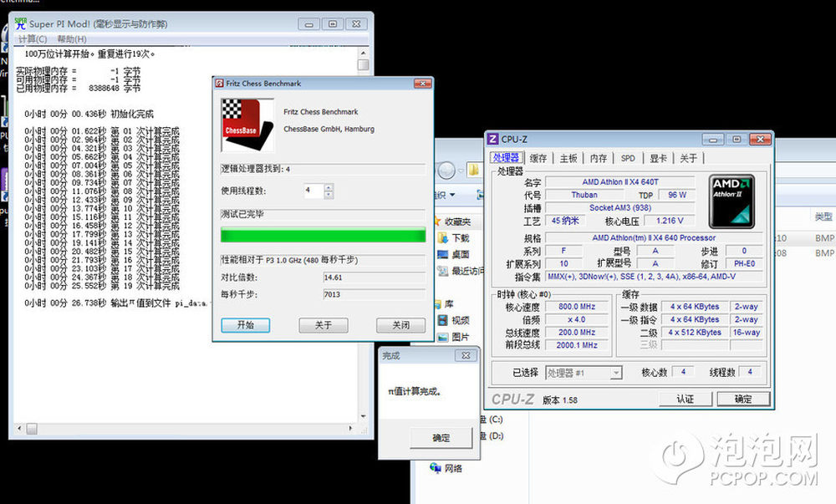Click Super PI vertical scrollbar up arrow
The image size is (836, 504).
pyautogui.click(x=363, y=53)
